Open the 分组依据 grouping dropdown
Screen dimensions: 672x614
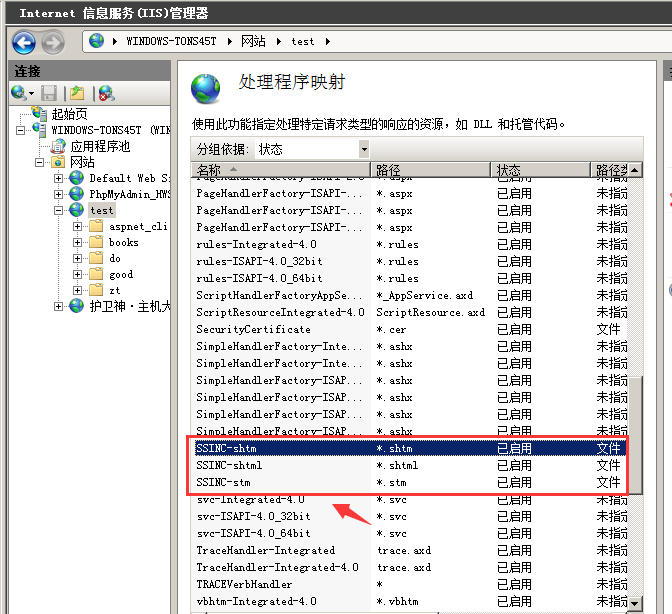pyautogui.click(x=363, y=149)
